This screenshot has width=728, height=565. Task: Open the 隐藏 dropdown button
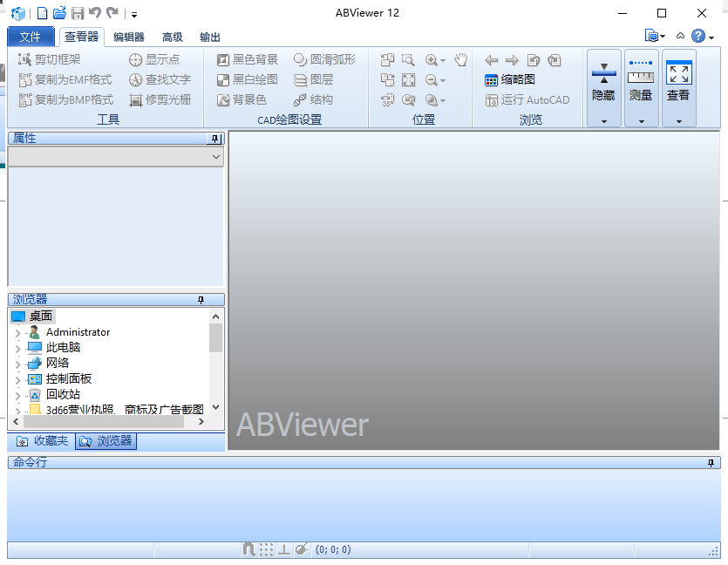(603, 88)
